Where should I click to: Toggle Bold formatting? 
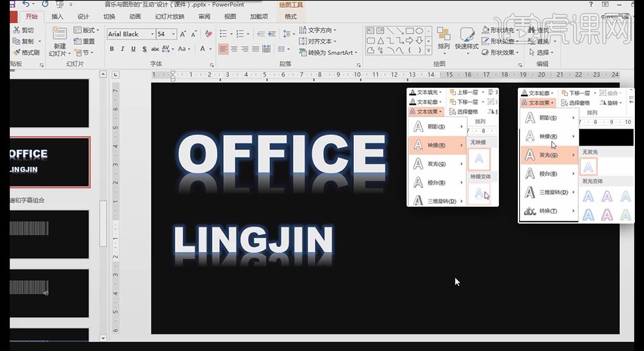coord(112,49)
